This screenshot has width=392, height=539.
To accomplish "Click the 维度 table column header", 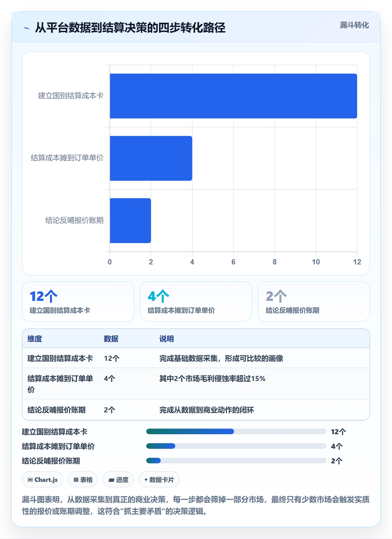I will pos(35,339).
